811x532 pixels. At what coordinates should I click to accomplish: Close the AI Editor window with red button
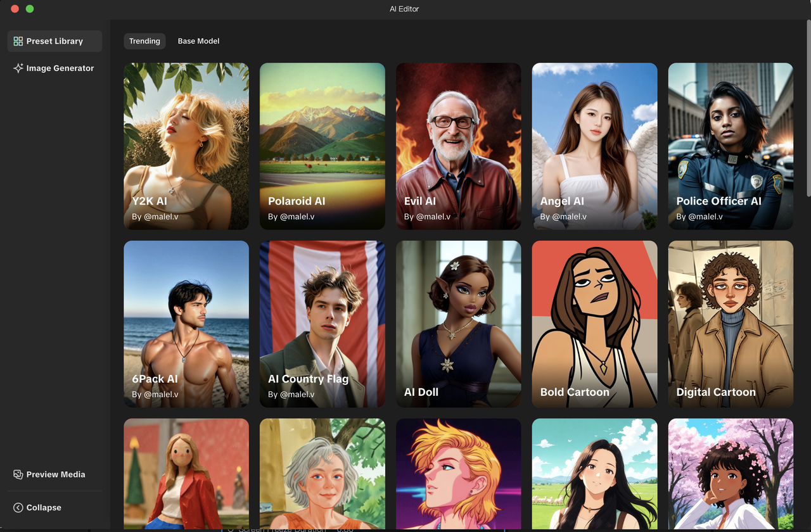(15, 9)
